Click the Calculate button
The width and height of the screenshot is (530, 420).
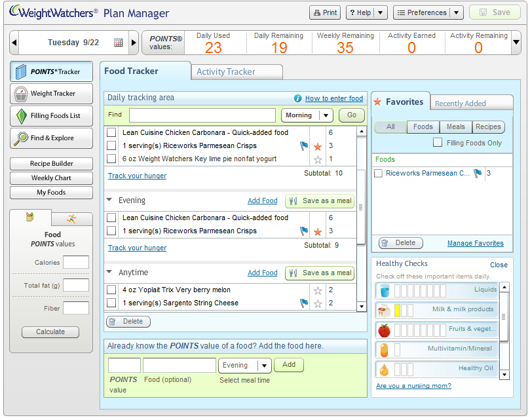click(50, 332)
